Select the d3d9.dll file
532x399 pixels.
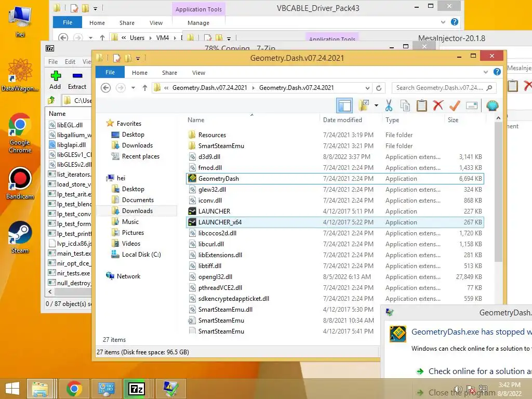tap(335, 157)
